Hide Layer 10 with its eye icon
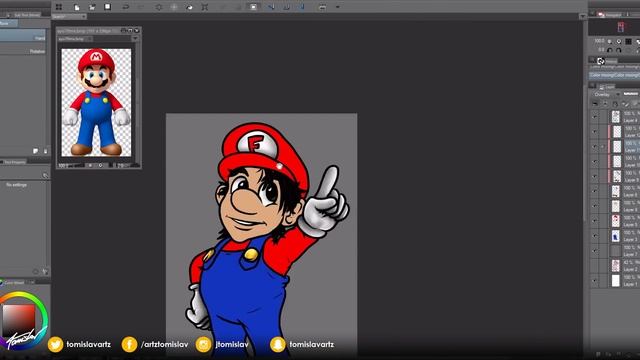This screenshot has width=640, height=360. (x=595, y=161)
